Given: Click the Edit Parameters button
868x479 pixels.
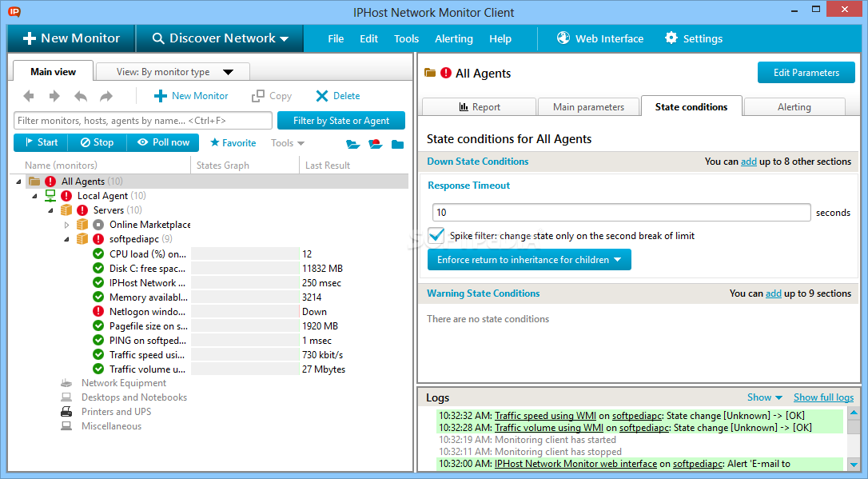Looking at the screenshot, I should point(806,73).
